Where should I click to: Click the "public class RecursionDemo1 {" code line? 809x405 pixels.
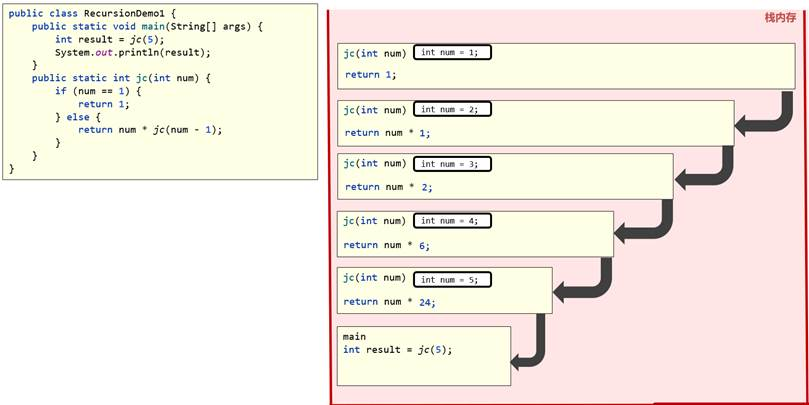coord(92,14)
